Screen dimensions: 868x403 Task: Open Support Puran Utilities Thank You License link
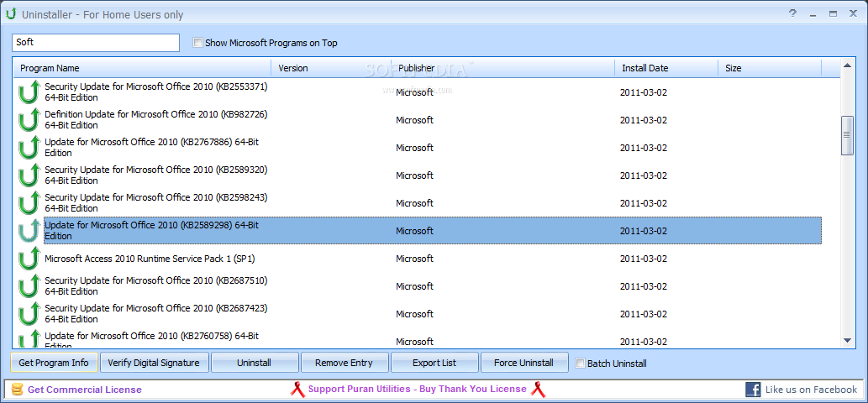(418, 390)
